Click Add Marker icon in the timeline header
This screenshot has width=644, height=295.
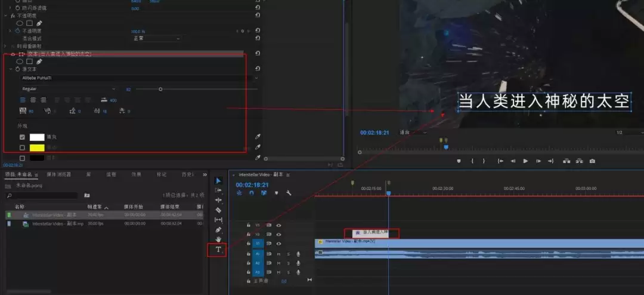277,192
